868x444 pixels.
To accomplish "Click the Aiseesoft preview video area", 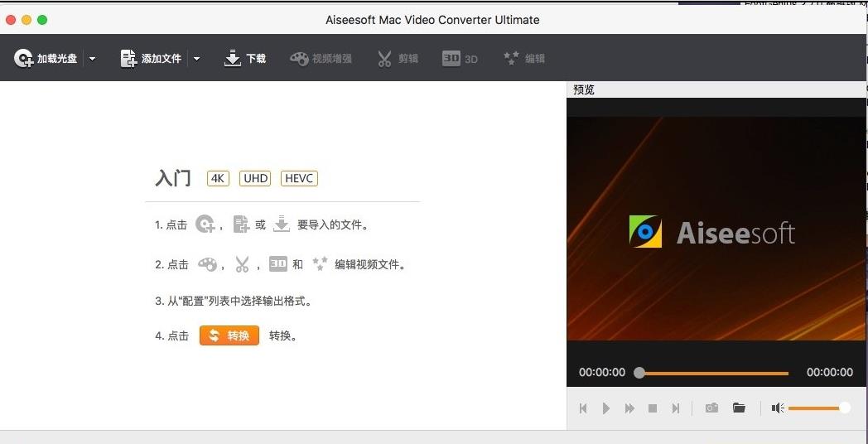I will [x=716, y=229].
